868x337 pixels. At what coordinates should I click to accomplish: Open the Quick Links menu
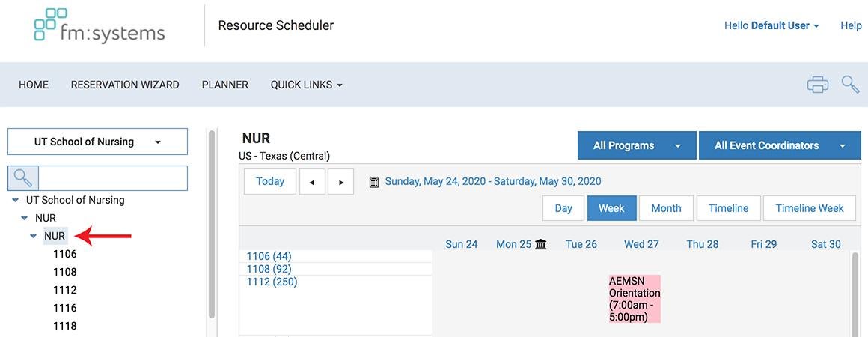pos(306,85)
